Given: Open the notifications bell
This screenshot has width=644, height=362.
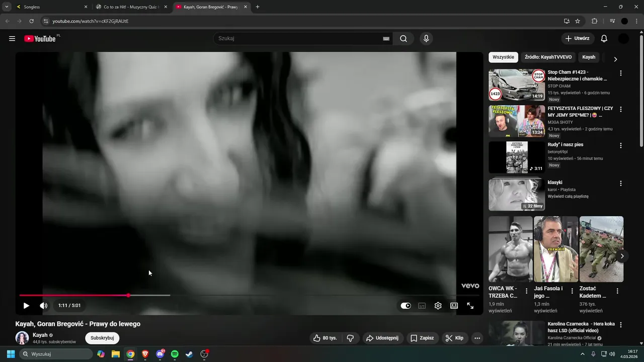Looking at the screenshot, I should (604, 39).
